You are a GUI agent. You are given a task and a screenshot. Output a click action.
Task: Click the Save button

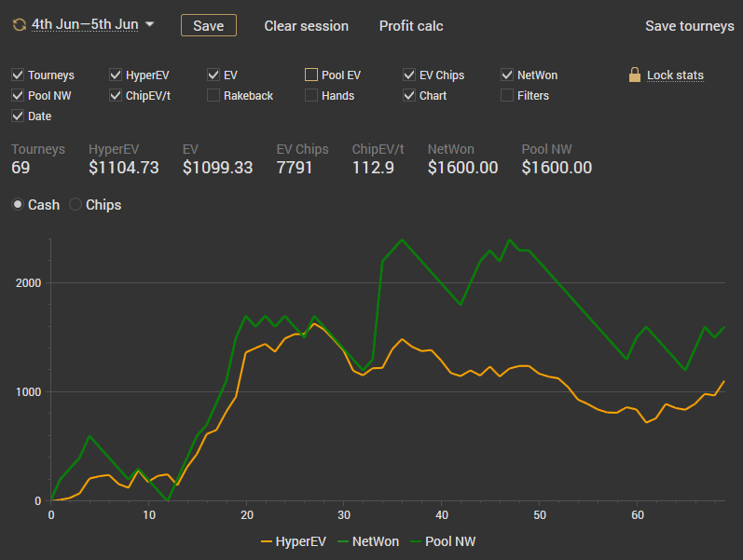tap(209, 25)
